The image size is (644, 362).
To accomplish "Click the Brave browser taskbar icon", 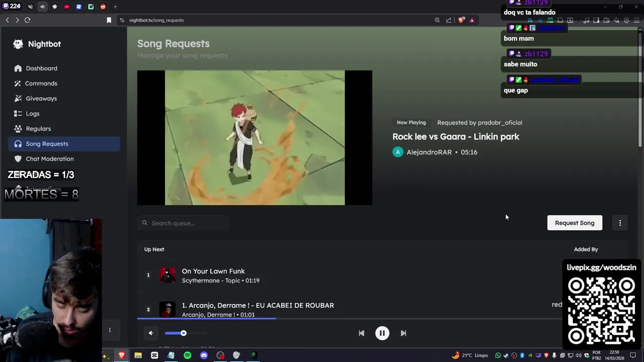I will click(x=121, y=355).
